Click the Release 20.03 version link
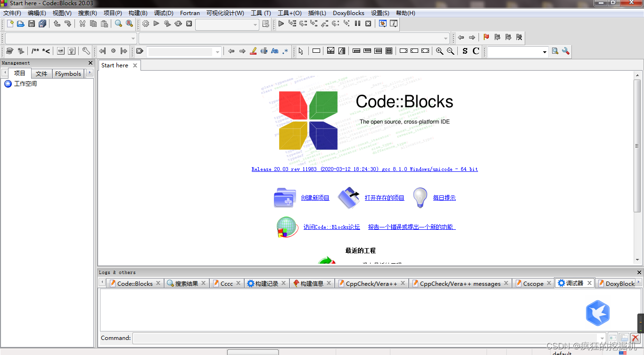644x355 pixels. 365,169
